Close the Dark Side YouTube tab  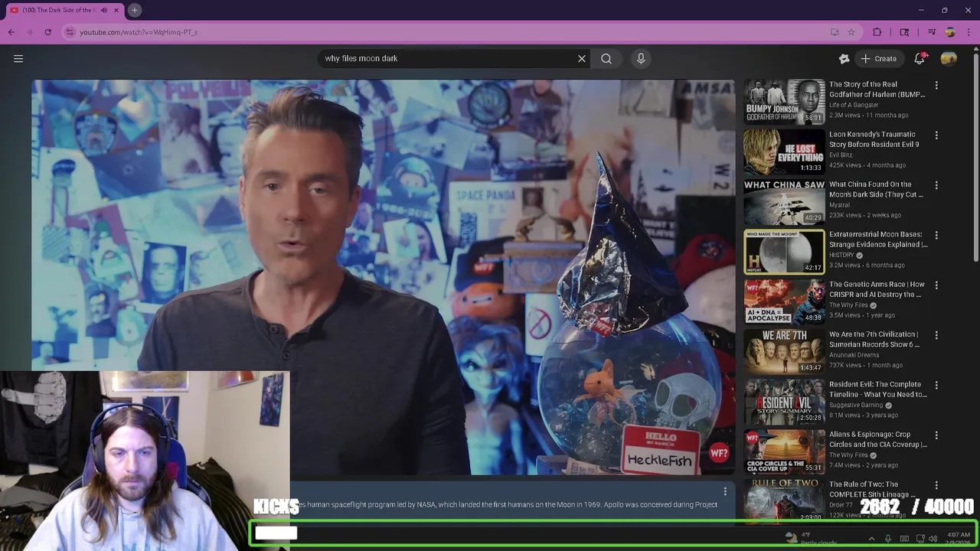[x=116, y=10]
